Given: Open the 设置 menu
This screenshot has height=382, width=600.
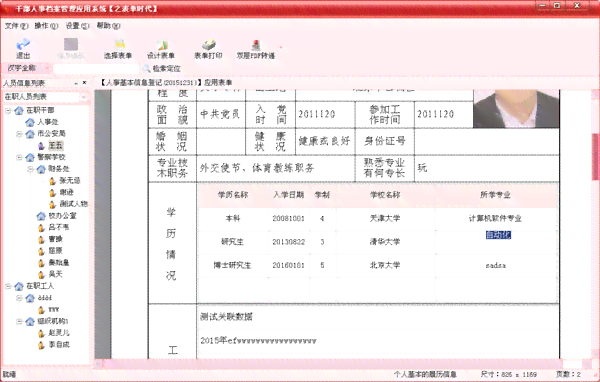Looking at the screenshot, I should [x=77, y=26].
